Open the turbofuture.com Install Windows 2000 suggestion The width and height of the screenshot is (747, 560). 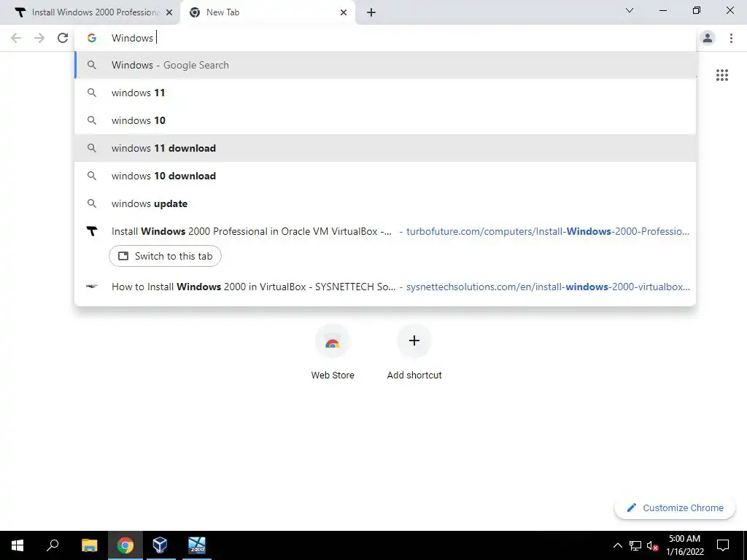(385, 231)
